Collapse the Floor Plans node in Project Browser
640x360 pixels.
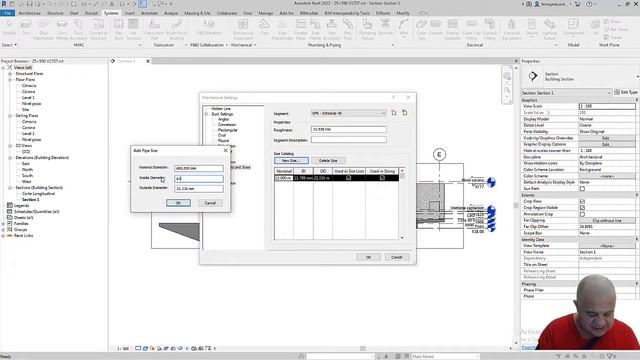pos(10,80)
